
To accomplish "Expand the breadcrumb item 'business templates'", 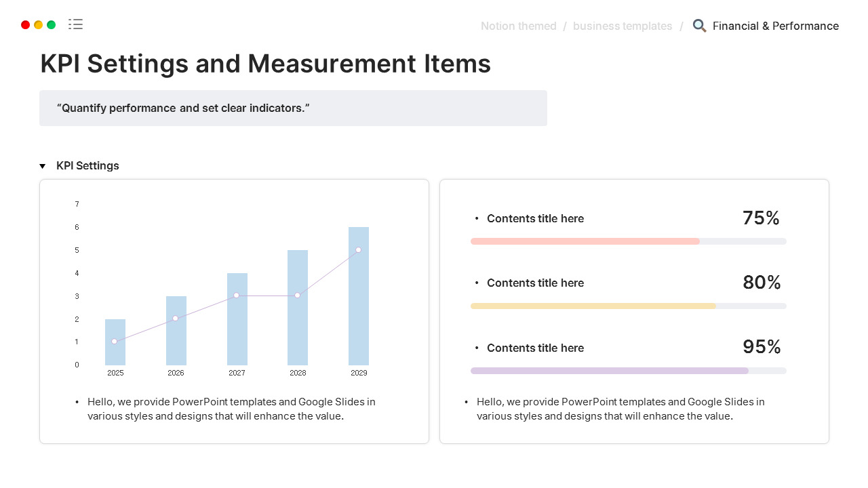I will click(x=623, y=26).
